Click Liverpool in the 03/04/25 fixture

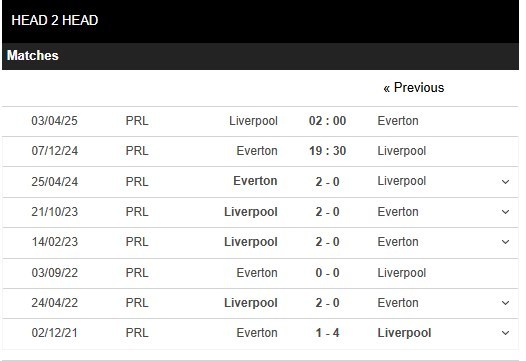253,121
